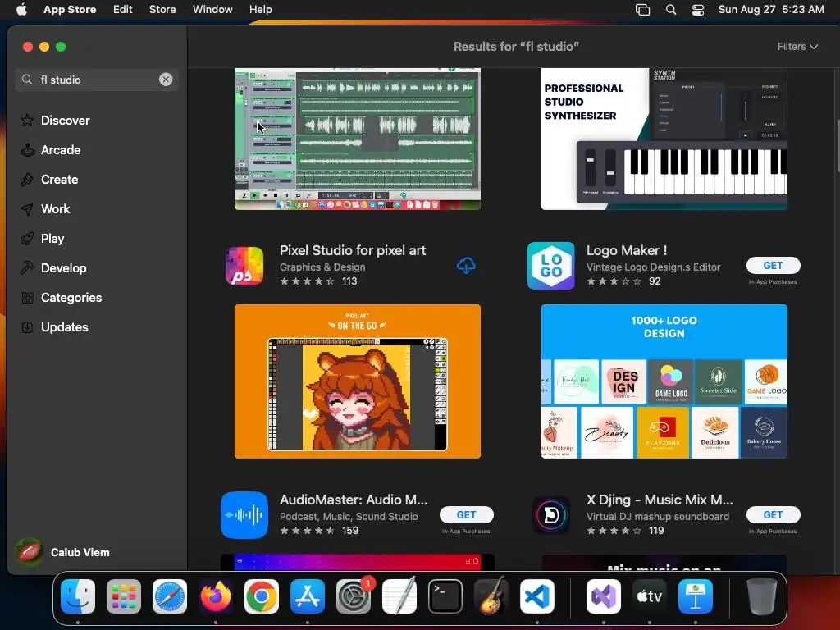Open the Pixel Studio app icon
The image size is (840, 630).
(x=244, y=265)
